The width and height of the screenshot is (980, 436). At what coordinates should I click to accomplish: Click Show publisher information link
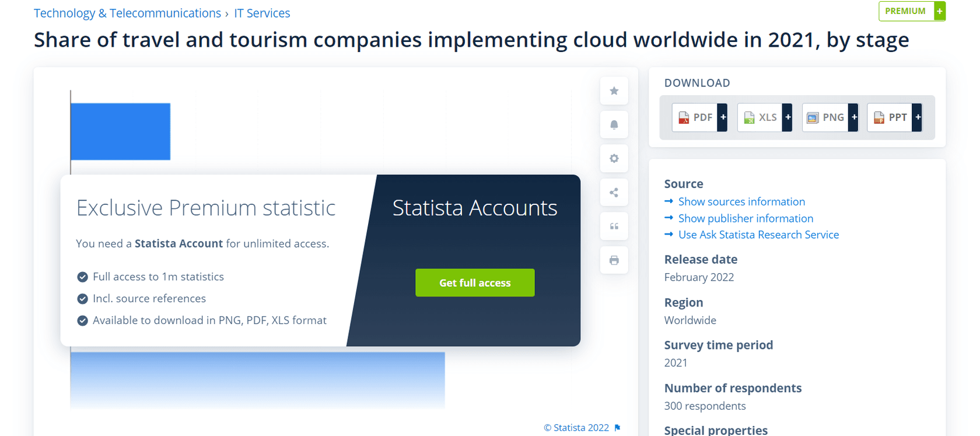(745, 218)
